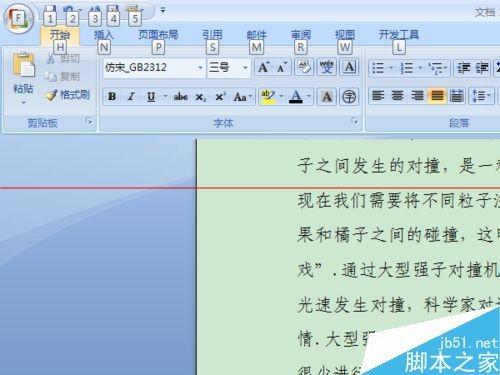Image resolution: width=500 pixels, height=375 pixels.
Task: Switch to 开发工具 (Developer) tab
Action: pyautogui.click(x=399, y=34)
